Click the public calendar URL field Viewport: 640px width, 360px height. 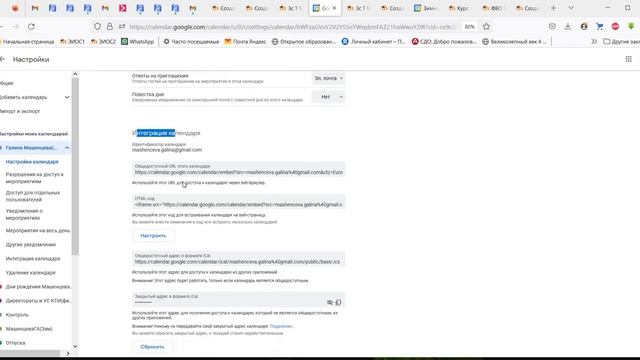tap(238, 169)
